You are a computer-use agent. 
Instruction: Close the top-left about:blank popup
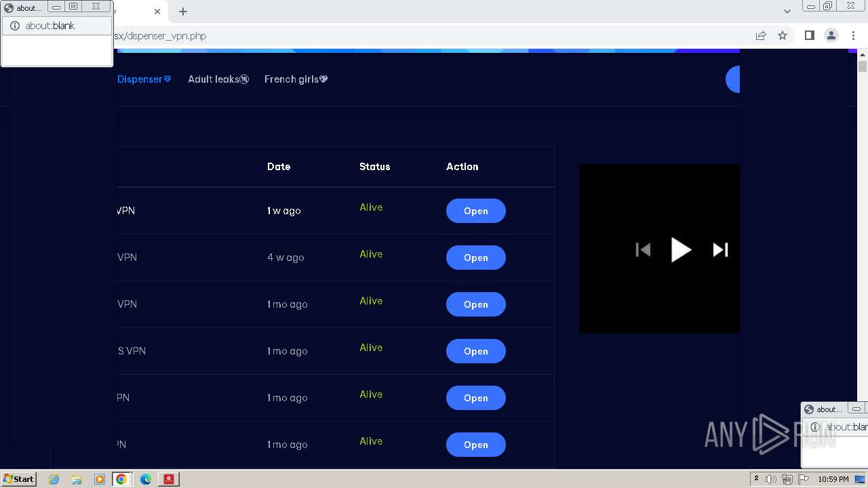[x=96, y=7]
